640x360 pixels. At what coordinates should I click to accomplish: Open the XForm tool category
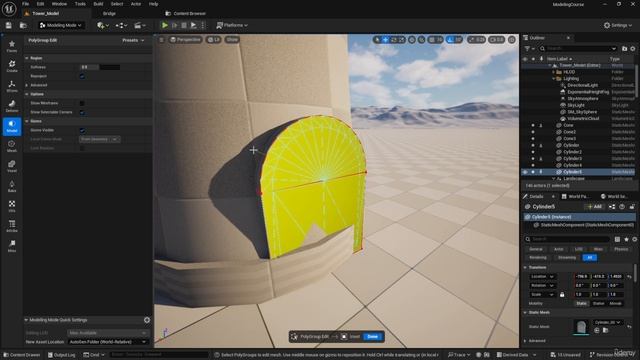click(x=12, y=86)
